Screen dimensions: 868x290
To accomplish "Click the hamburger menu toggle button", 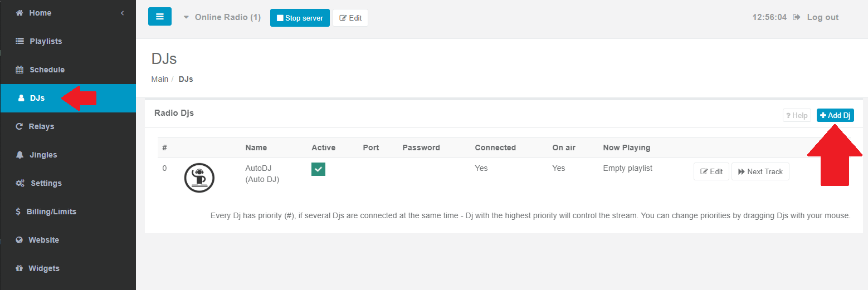I will tap(160, 17).
